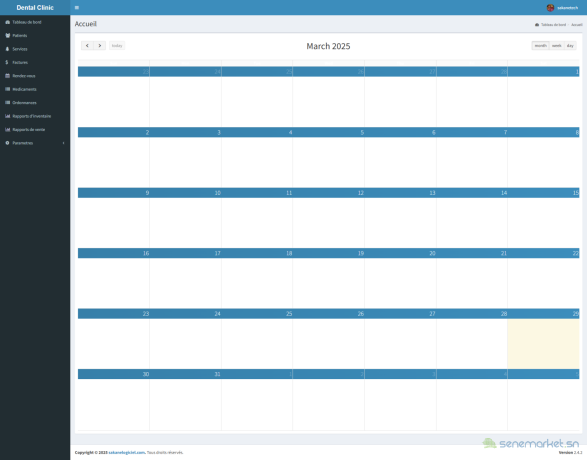Open Tableau de bord dashboard icon
Image resolution: width=587 pixels, height=460 pixels.
pos(7,22)
